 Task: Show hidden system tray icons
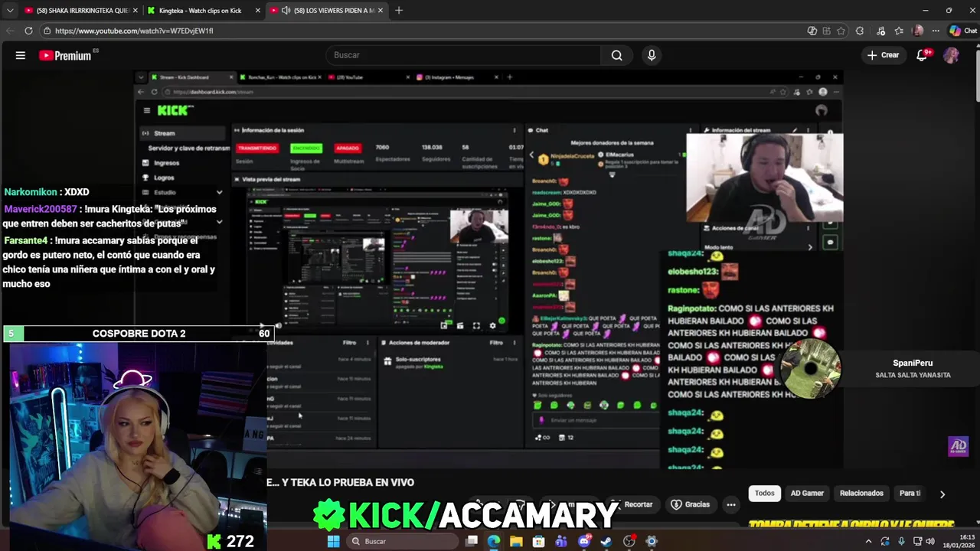[868, 541]
